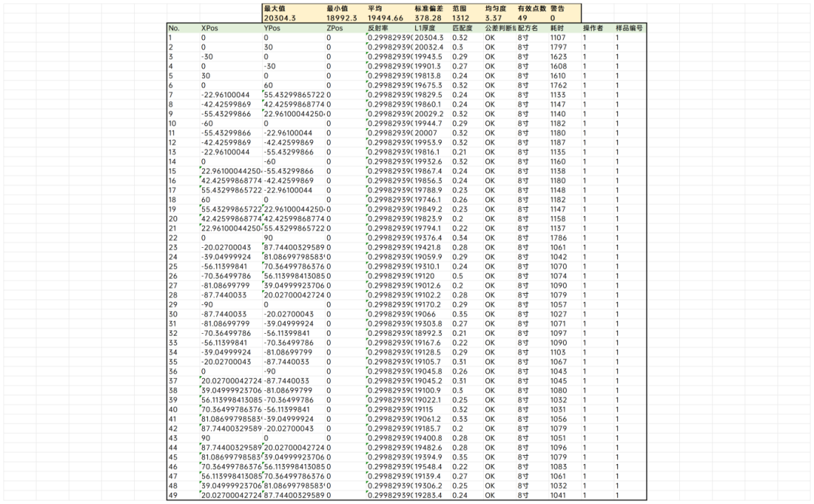Select the No. column header
This screenshot has width=814, height=504.
click(x=183, y=28)
